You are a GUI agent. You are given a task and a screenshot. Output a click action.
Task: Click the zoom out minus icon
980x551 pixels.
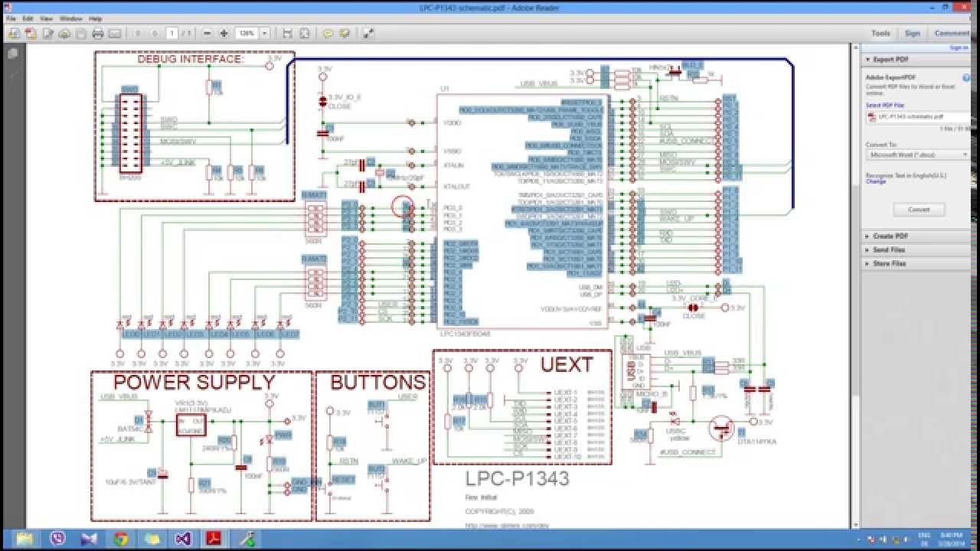pyautogui.click(x=207, y=34)
